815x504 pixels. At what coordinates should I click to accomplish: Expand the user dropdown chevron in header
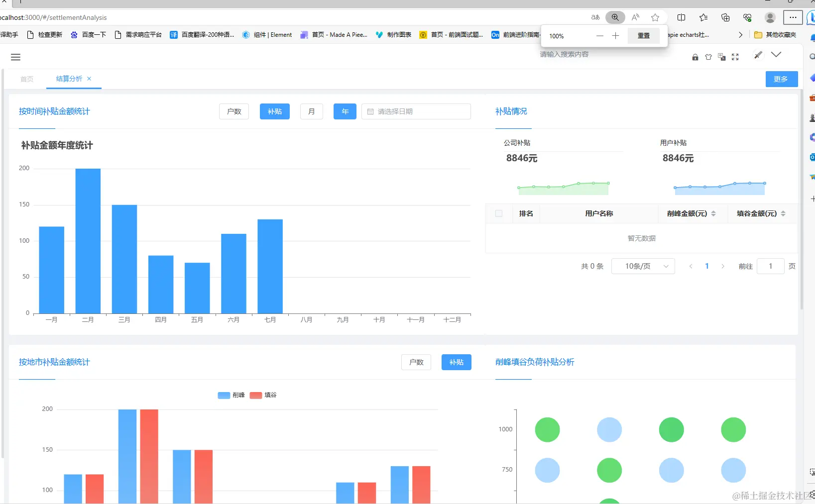(776, 54)
